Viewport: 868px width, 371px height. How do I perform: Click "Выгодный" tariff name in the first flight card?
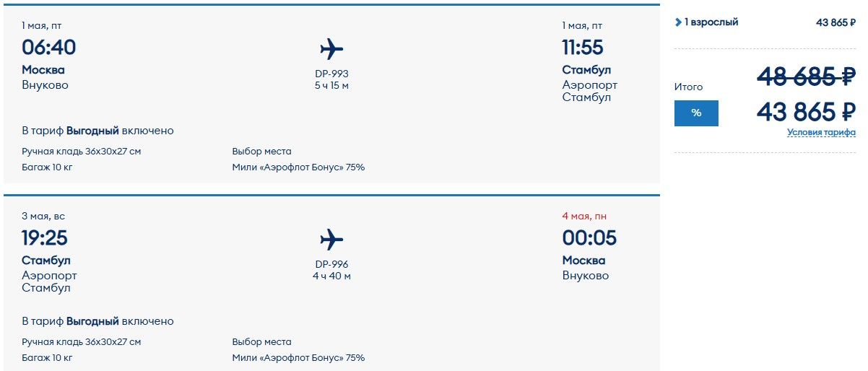92,131
